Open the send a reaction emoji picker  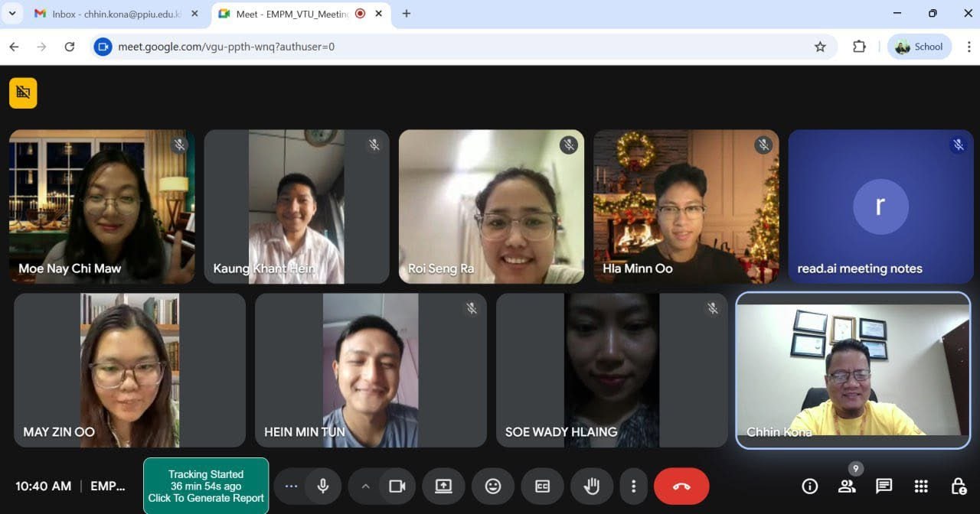pos(493,486)
